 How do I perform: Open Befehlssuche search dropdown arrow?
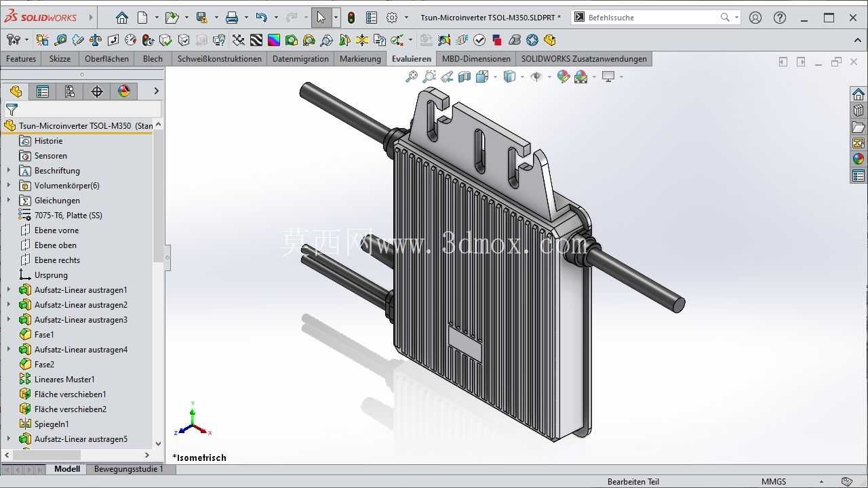click(737, 18)
